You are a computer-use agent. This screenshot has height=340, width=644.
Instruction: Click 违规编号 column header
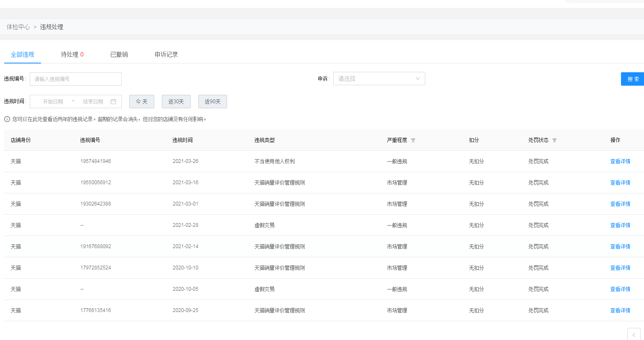[90, 140]
